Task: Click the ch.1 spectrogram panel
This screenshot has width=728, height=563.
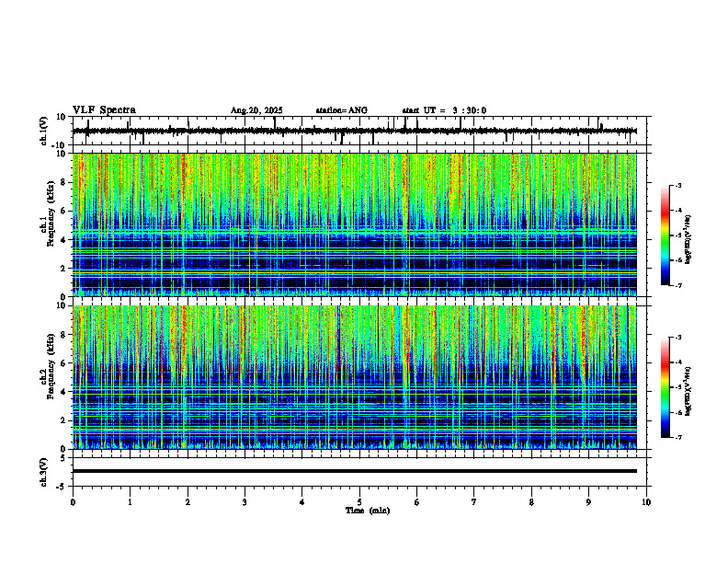Action: click(x=354, y=224)
